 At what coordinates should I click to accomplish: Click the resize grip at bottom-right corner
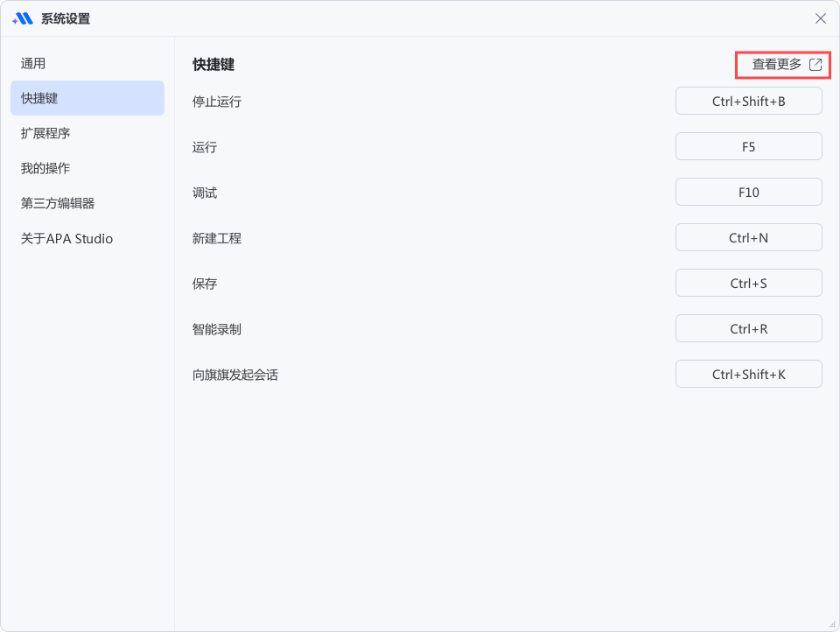click(832, 624)
